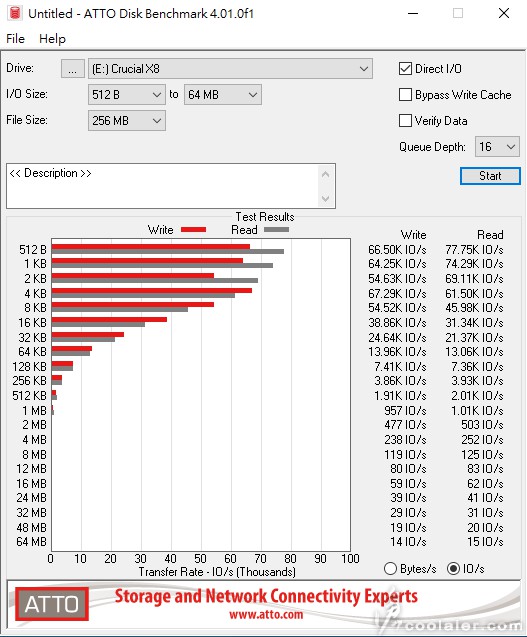Enable Bypass Write Cache checkbox

[406, 95]
